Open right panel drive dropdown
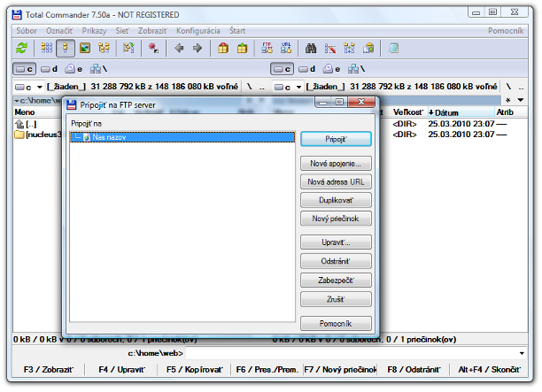Viewport: 542px width, 392px height. 288,87
